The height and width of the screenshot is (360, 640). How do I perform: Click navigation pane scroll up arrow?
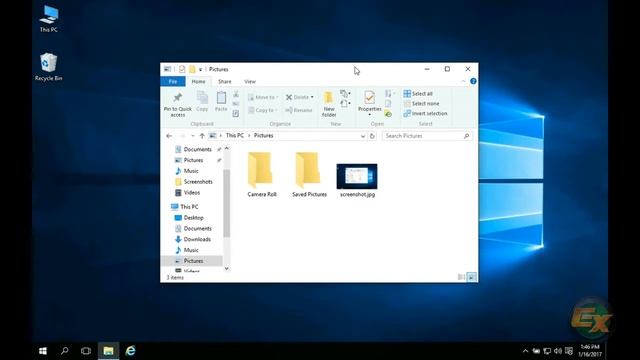pos(227,149)
